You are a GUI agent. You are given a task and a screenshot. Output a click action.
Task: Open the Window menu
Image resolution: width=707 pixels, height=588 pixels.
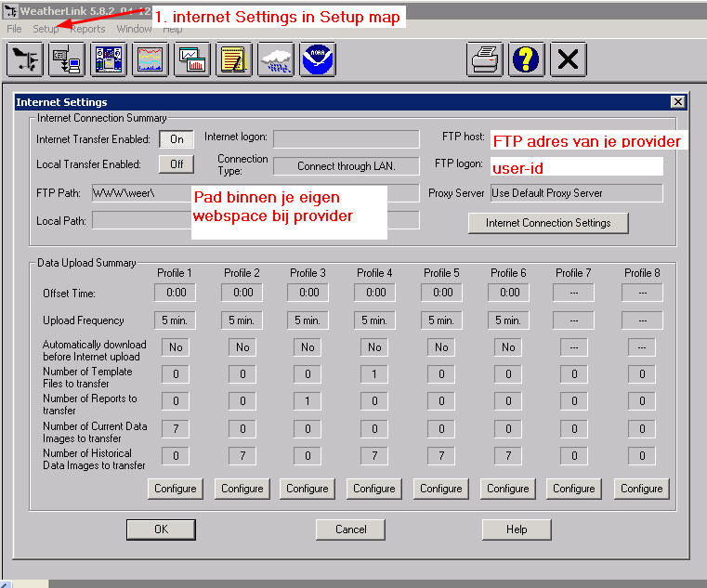[134, 29]
